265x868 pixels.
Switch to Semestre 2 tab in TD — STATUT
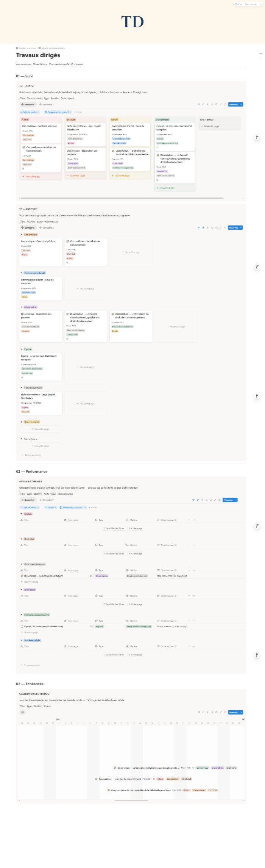pos(47,105)
